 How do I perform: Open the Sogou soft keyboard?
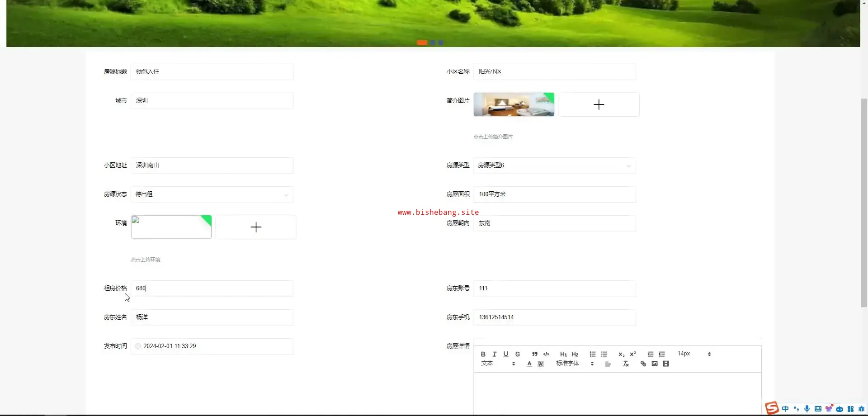pos(818,409)
